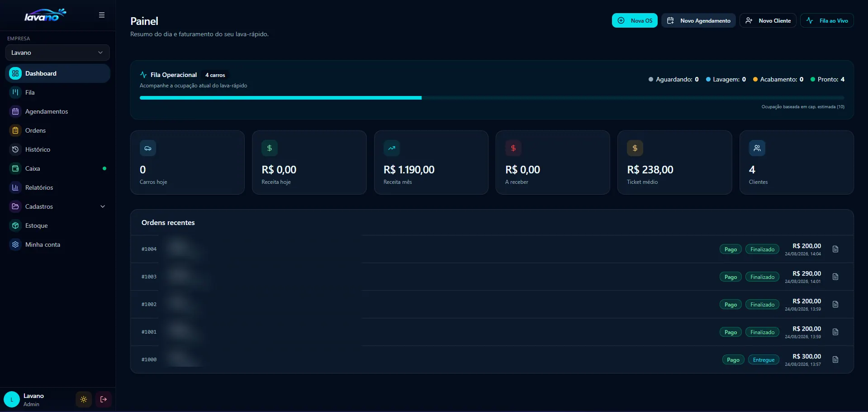Viewport: 868px width, 412px height.
Task: Go to the Fila sidebar item
Action: (57, 92)
